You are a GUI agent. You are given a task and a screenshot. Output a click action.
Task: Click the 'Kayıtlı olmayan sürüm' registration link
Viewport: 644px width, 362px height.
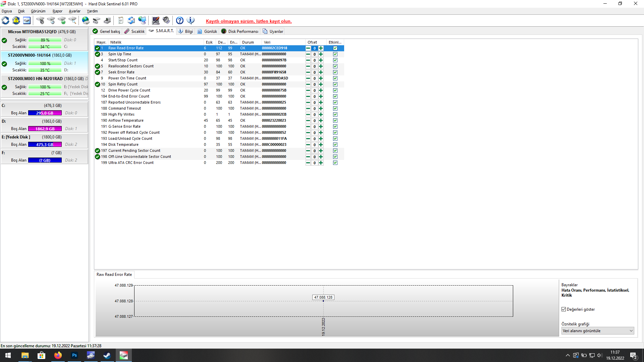[x=249, y=21]
